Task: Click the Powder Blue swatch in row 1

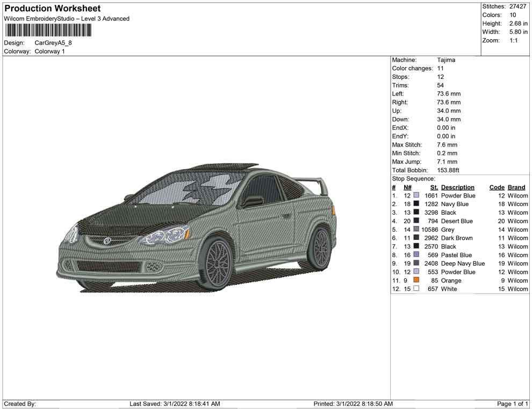Action: click(x=416, y=195)
